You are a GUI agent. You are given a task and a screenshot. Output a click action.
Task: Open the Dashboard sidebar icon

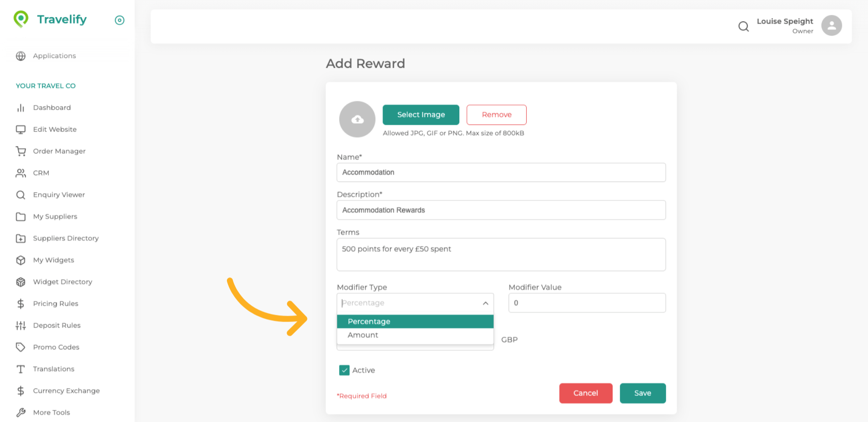click(x=21, y=108)
